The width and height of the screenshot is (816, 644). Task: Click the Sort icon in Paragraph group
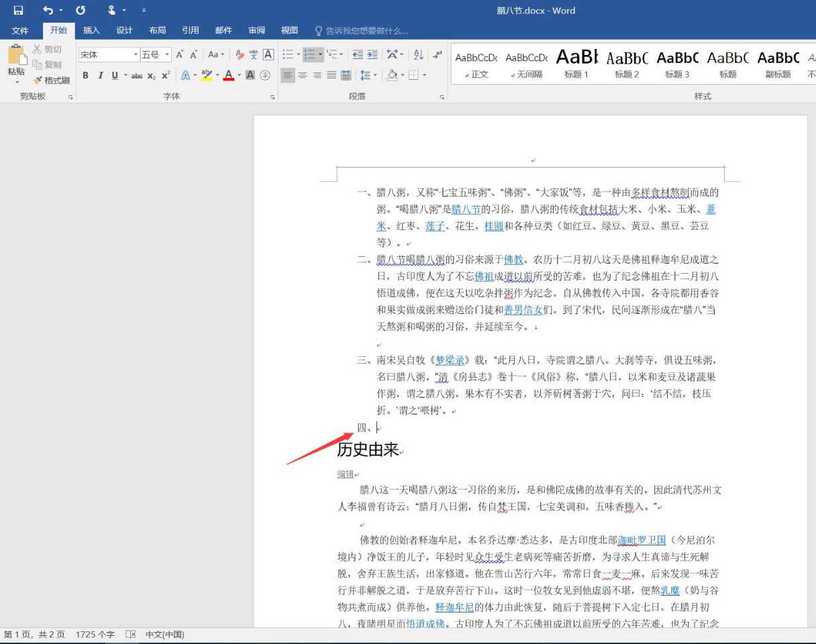point(419,54)
